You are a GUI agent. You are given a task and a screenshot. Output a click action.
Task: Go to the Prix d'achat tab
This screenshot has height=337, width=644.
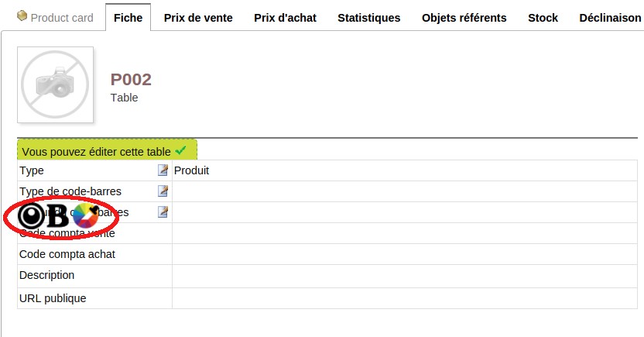[285, 18]
